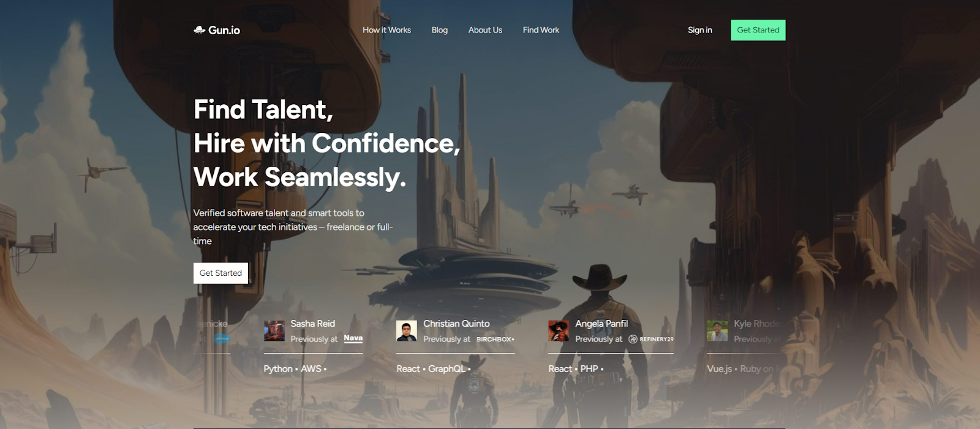Click the Birchbox company logo
The image size is (980, 429).
point(495,339)
